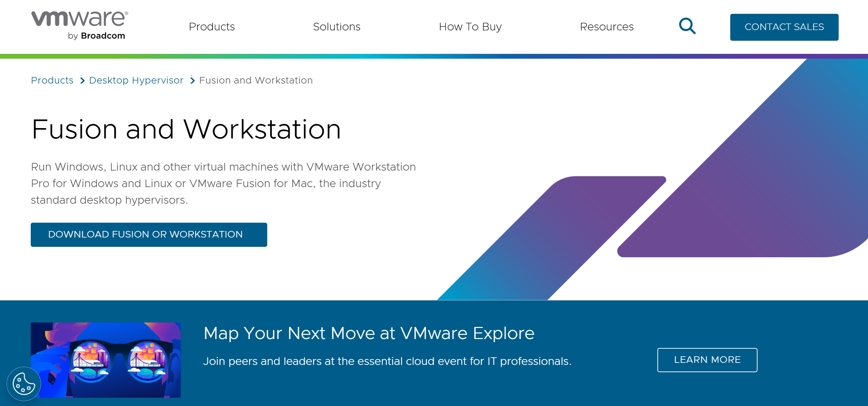The image size is (868, 406).
Task: Click the chevron after breadcrumb Products
Action: [x=82, y=80]
